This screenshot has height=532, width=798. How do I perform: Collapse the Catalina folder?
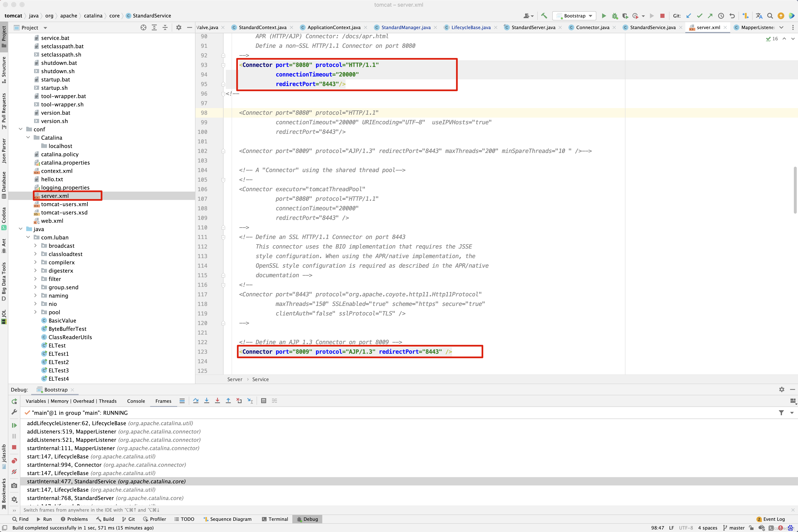(x=28, y=137)
